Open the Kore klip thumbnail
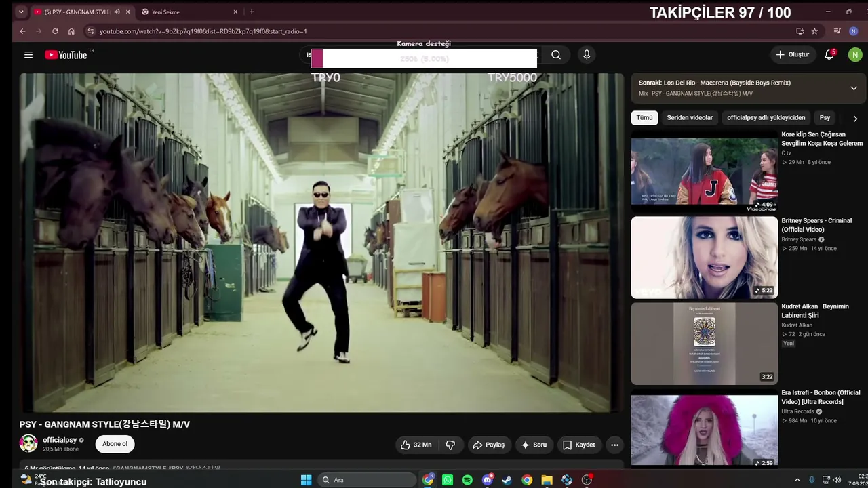This screenshot has height=488, width=868. point(705,171)
